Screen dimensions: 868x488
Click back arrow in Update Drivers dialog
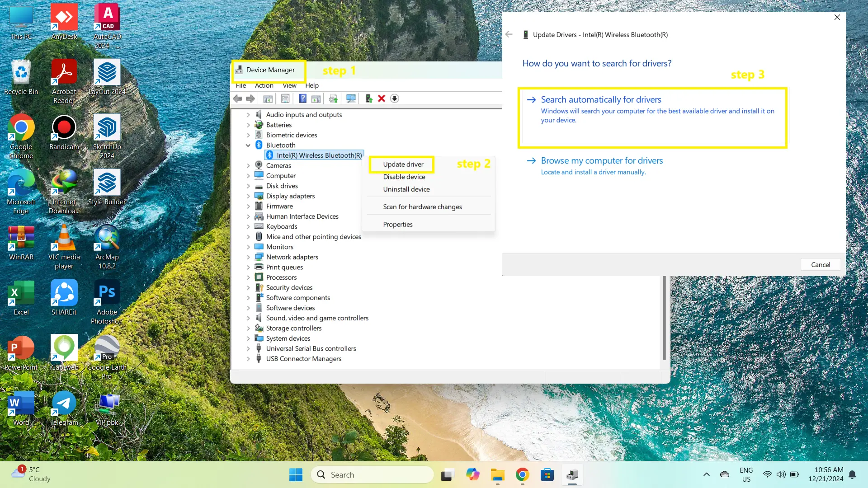(509, 34)
